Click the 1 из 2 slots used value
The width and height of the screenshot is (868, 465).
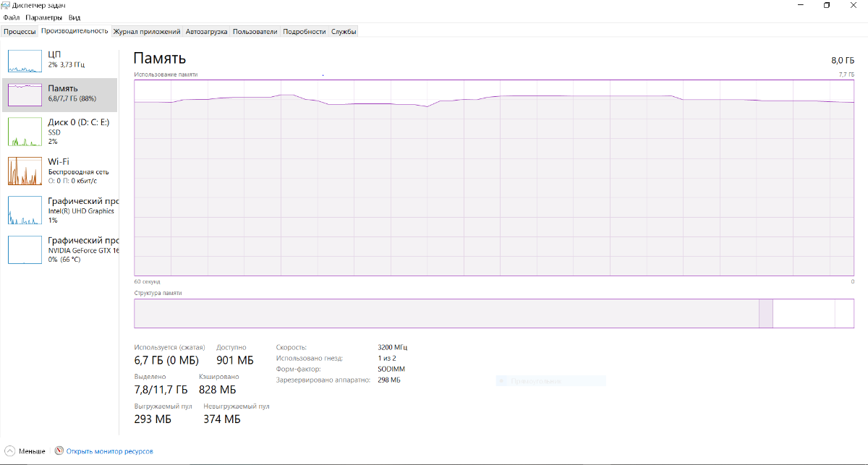coord(387,358)
